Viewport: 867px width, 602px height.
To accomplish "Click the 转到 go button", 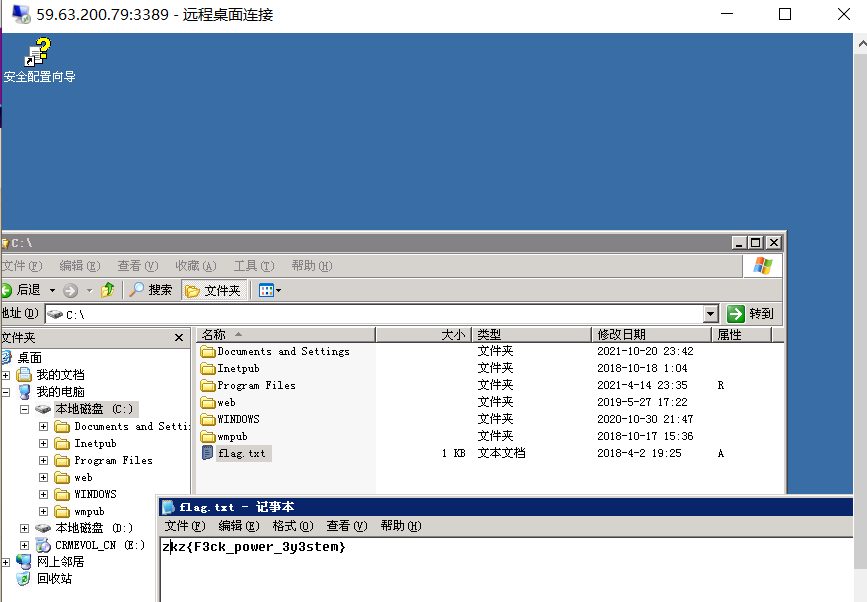I will (x=751, y=313).
